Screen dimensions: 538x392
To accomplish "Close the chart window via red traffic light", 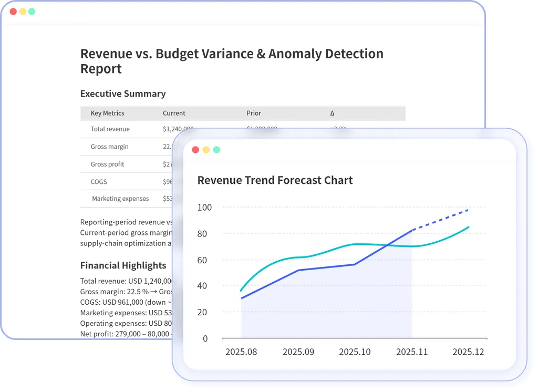I will click(195, 149).
